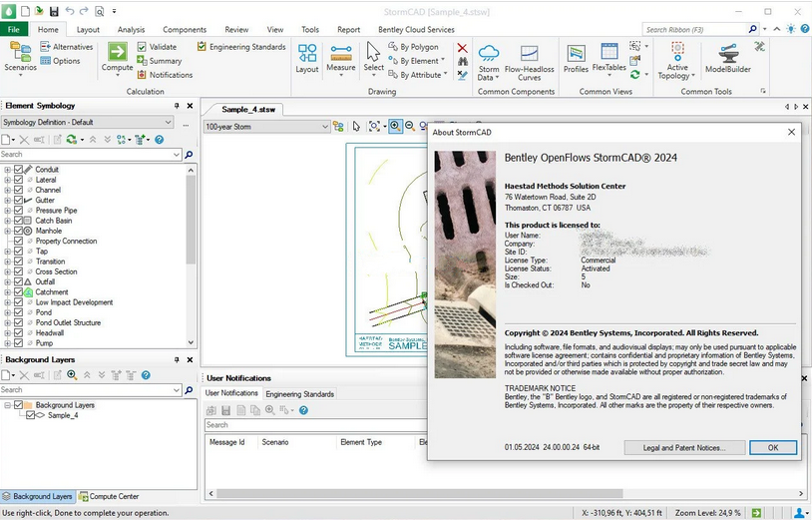This screenshot has height=520, width=812.
Task: Expand the Conduit tree node
Action: (7, 170)
